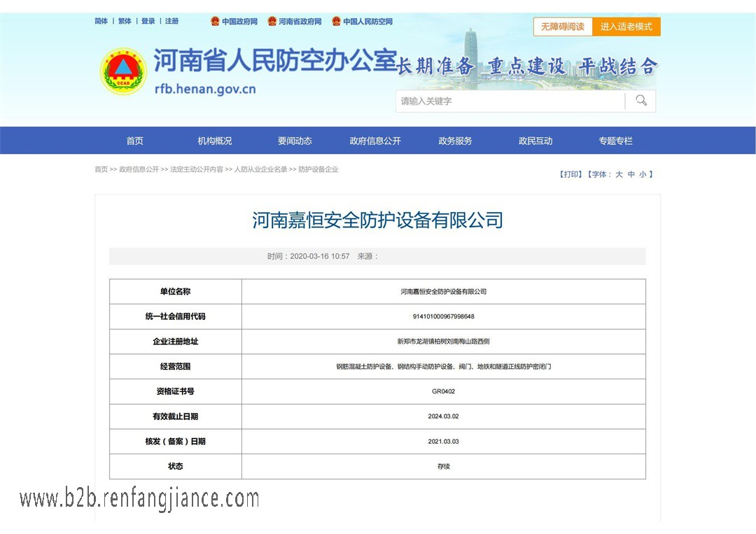The width and height of the screenshot is (756, 534).
Task: Open 河南省政府网 link
Action: [x=300, y=22]
